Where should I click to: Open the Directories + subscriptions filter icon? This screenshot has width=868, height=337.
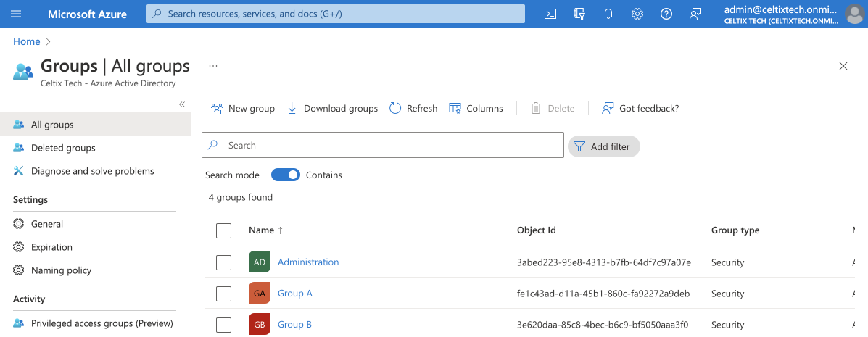[579, 14]
